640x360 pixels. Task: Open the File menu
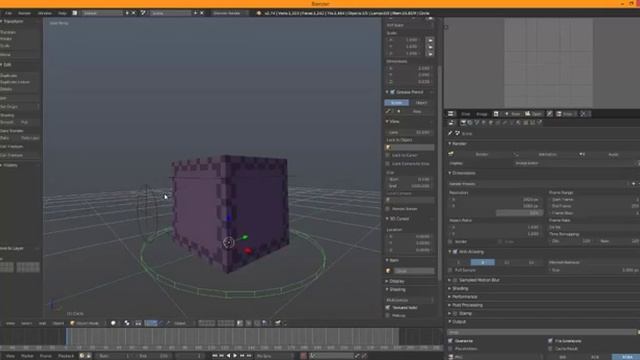(x=8, y=13)
